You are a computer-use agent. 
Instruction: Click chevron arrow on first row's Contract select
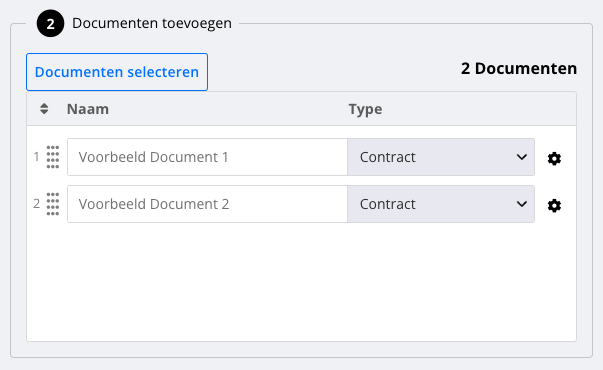coord(521,157)
